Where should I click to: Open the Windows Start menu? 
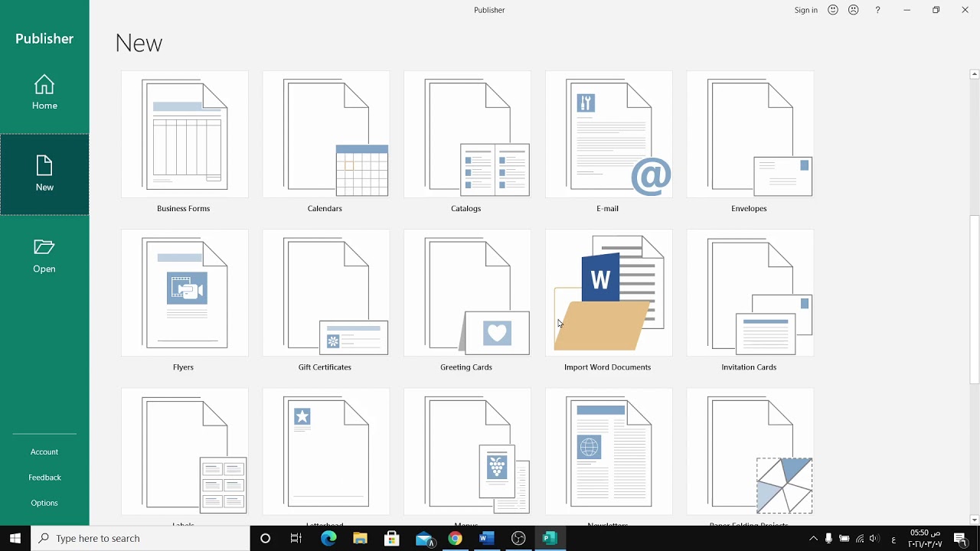coord(15,538)
